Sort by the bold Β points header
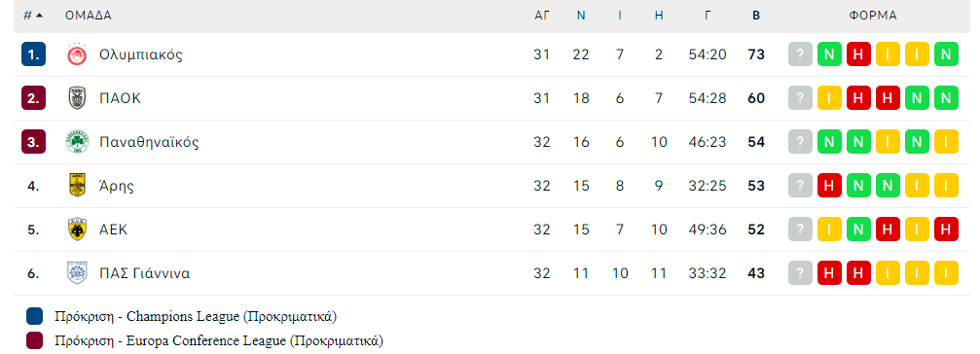The image size is (980, 354). (x=755, y=16)
